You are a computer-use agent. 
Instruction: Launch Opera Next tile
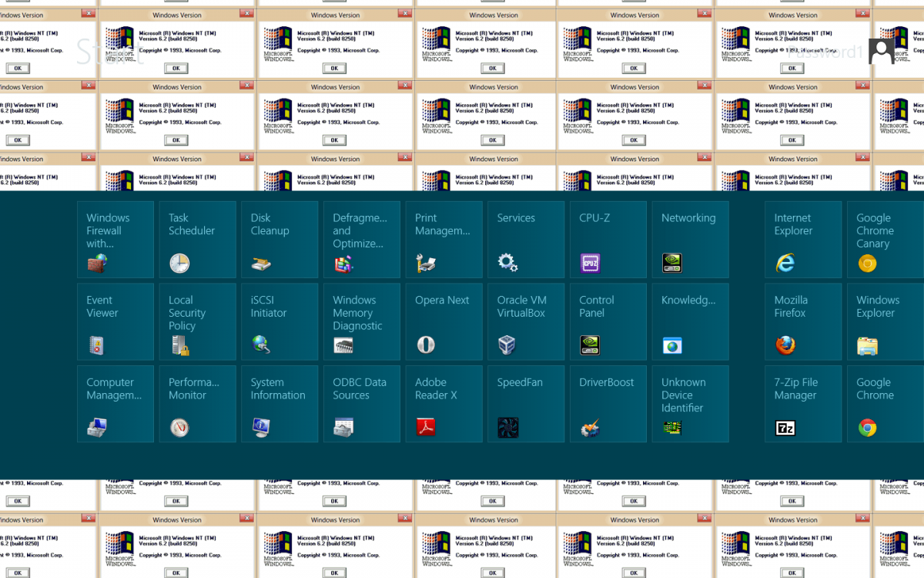coord(444,322)
